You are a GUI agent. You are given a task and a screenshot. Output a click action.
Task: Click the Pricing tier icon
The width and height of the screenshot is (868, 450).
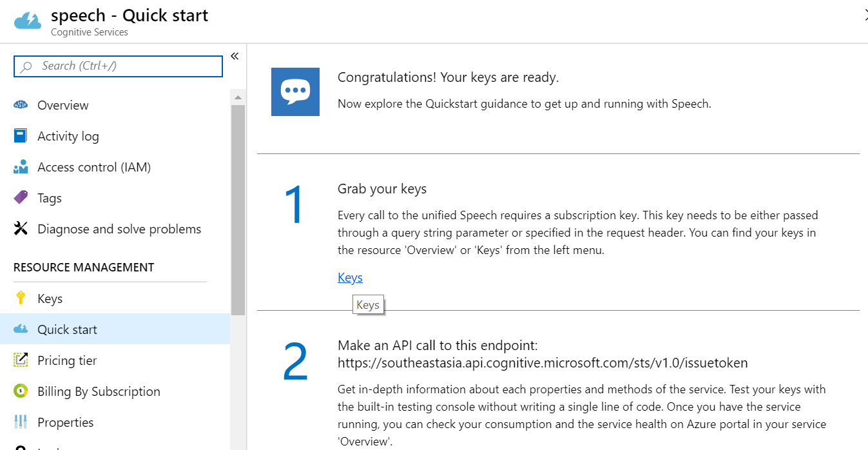[21, 360]
